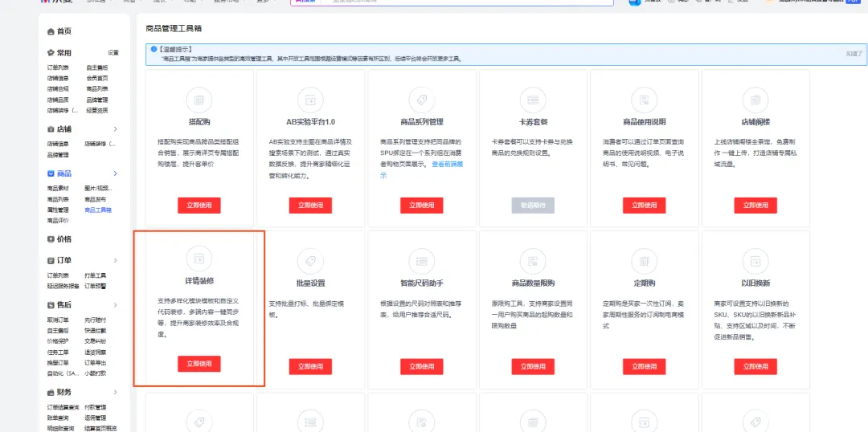Click the grey 敬请期待 button under 卡券套餐
Viewport: 868px width, 432px height.
point(533,206)
